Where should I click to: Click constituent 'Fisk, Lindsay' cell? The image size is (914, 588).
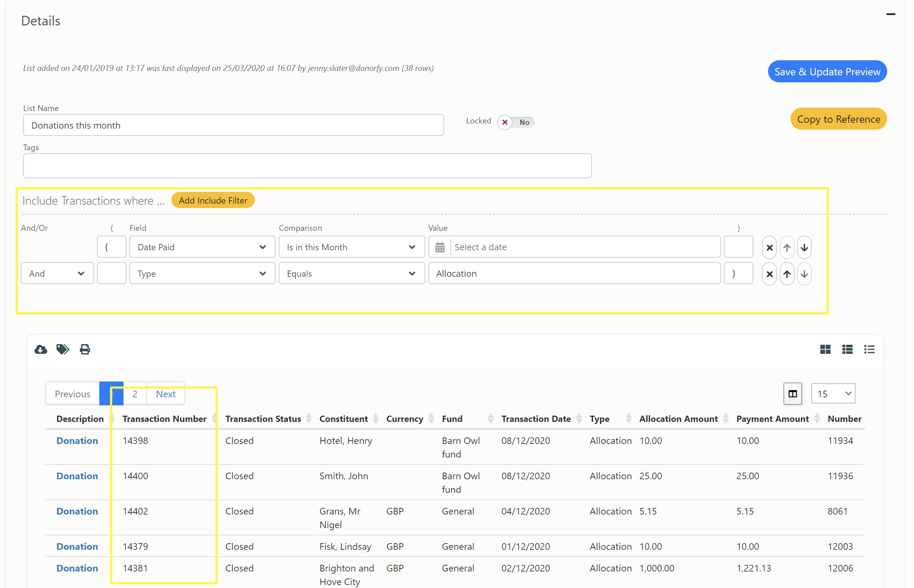(x=345, y=546)
